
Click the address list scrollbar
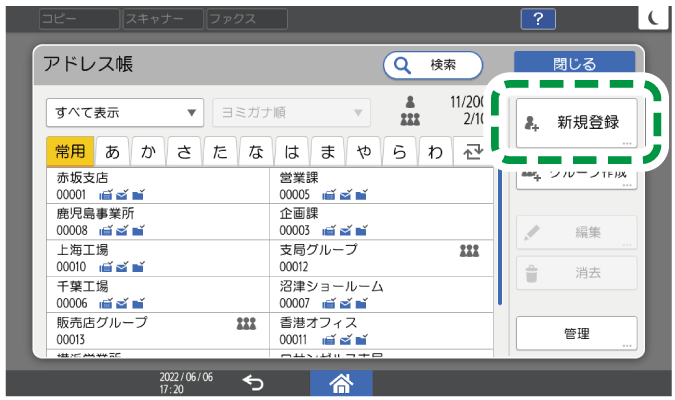[500, 240]
